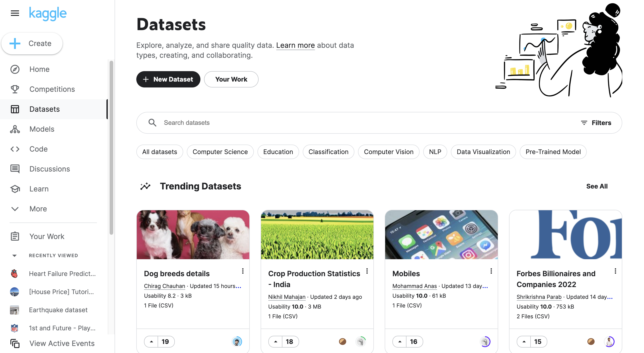
Task: Click the Competitions trophy icon
Action: pos(15,89)
